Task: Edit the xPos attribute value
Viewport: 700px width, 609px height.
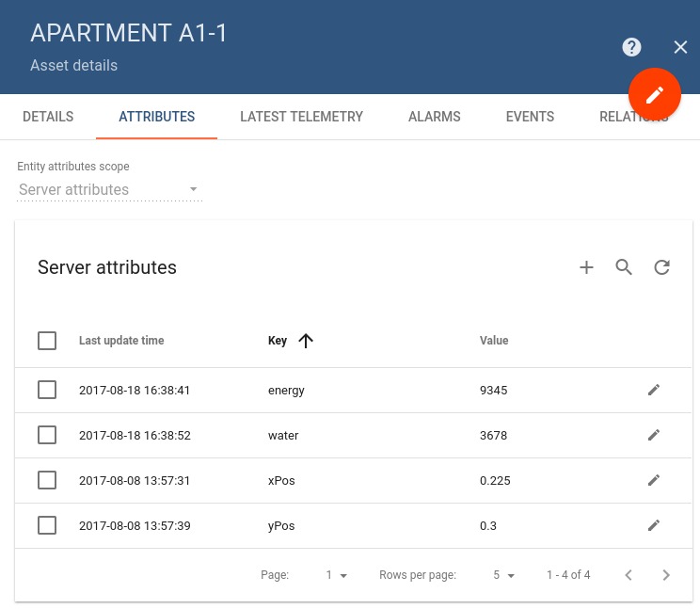Action: (654, 480)
